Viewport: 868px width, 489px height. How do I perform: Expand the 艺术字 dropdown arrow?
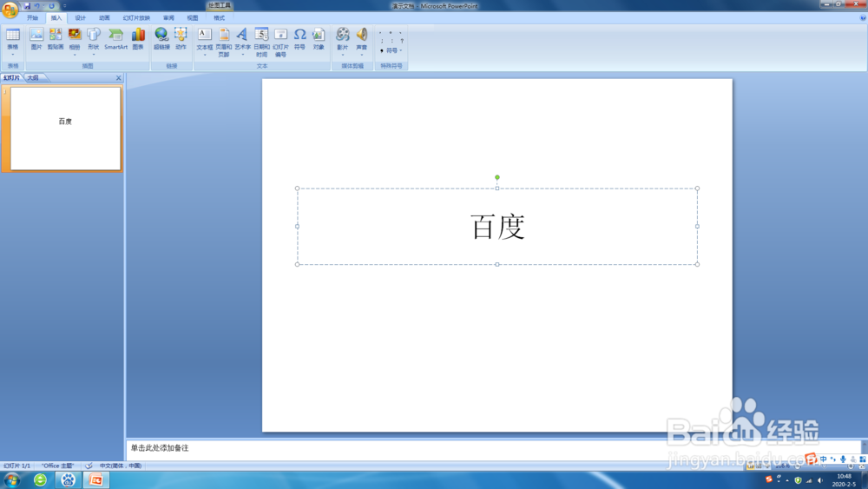tap(242, 55)
